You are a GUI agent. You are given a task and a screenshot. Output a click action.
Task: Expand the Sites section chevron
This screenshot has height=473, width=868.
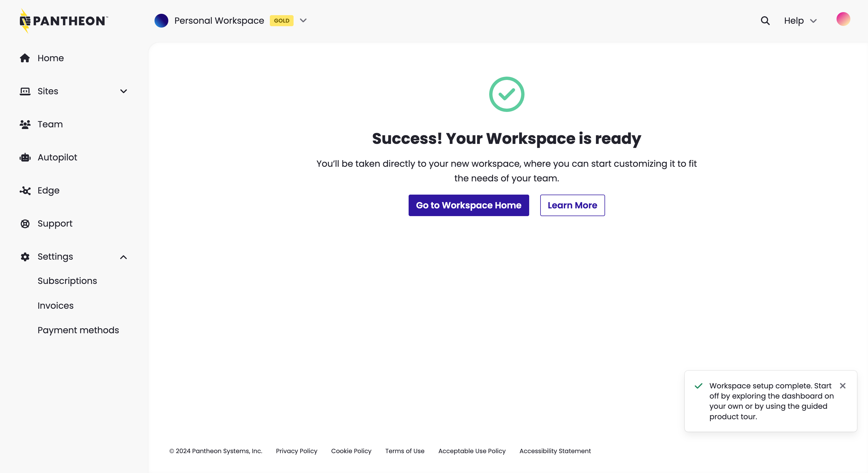(123, 91)
